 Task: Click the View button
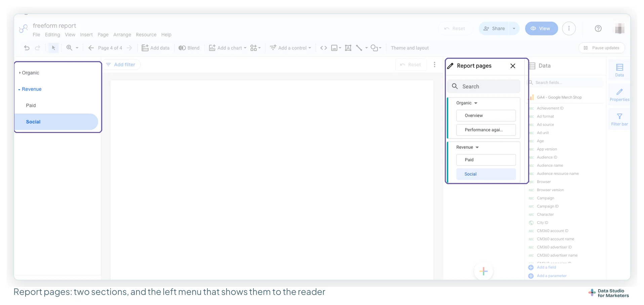click(x=541, y=29)
